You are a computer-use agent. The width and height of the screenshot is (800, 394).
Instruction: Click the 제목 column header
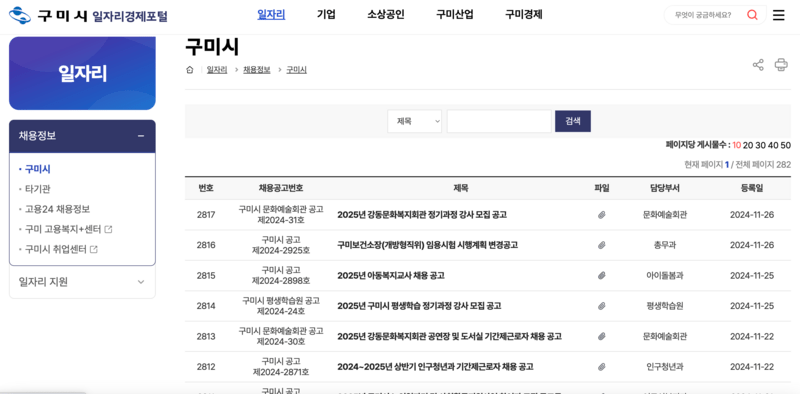click(461, 188)
